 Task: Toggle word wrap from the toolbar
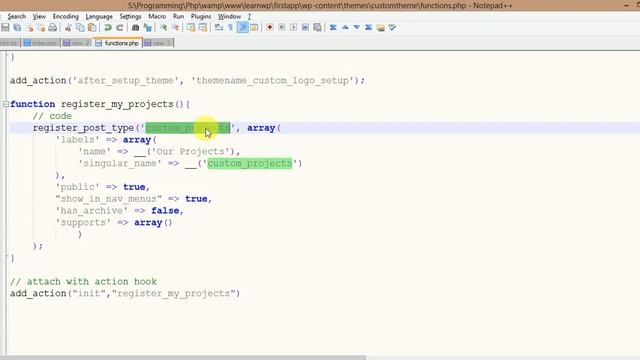pyautogui.click(x=218, y=27)
